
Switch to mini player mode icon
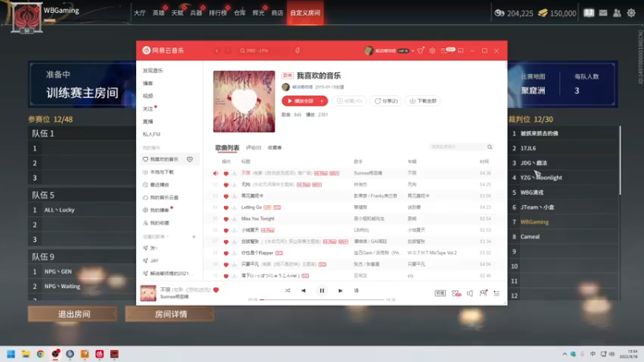[460, 51]
